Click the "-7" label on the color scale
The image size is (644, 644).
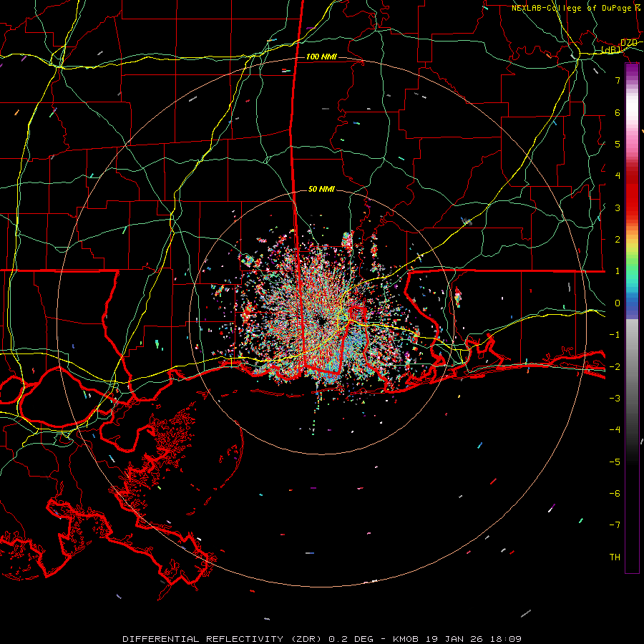point(615,525)
